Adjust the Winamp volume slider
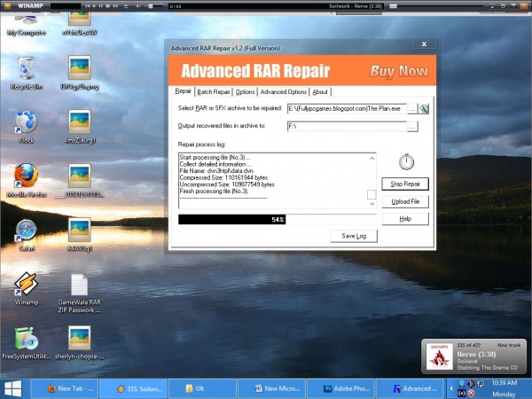This screenshot has height=399, width=532. pyautogui.click(x=152, y=6)
